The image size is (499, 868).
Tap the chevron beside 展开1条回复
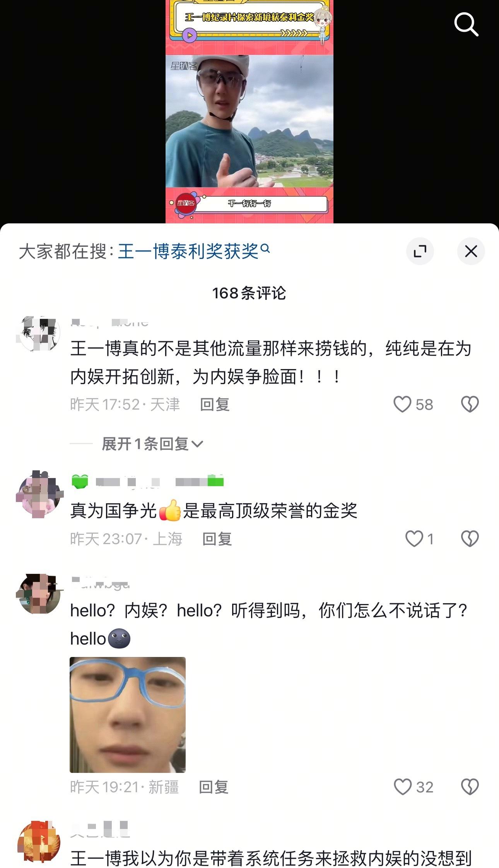tap(197, 444)
